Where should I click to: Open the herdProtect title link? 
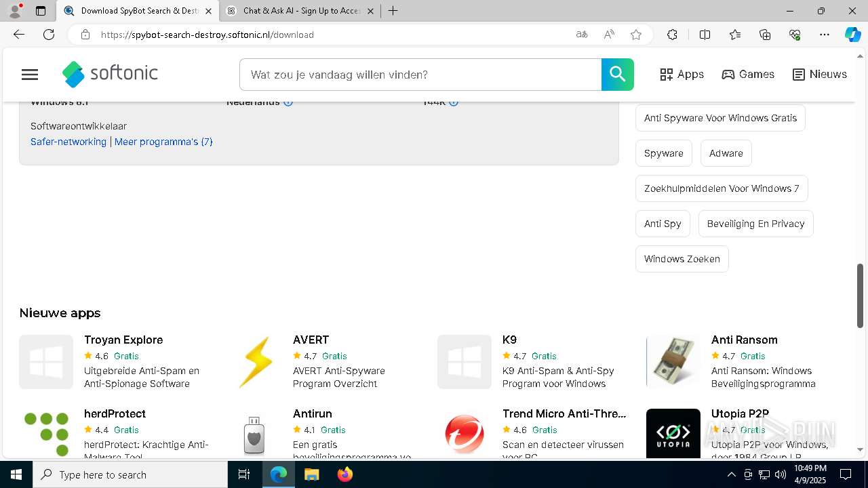[115, 413]
